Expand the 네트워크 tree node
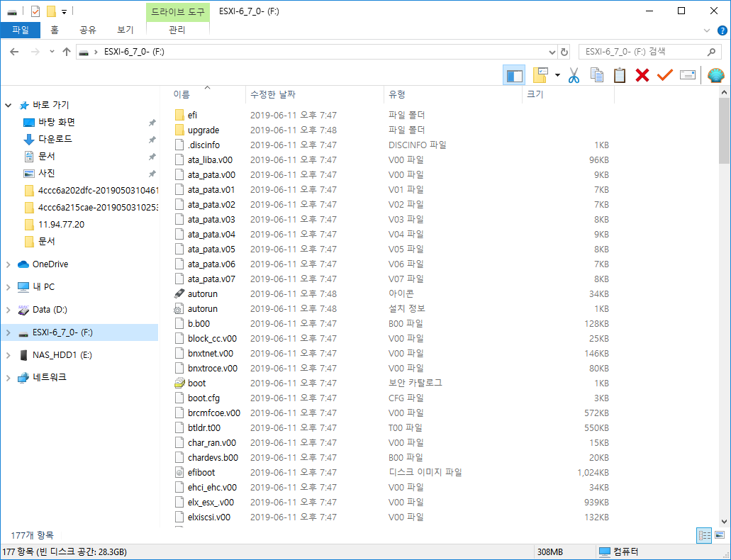The height and width of the screenshot is (560, 731). [x=9, y=378]
